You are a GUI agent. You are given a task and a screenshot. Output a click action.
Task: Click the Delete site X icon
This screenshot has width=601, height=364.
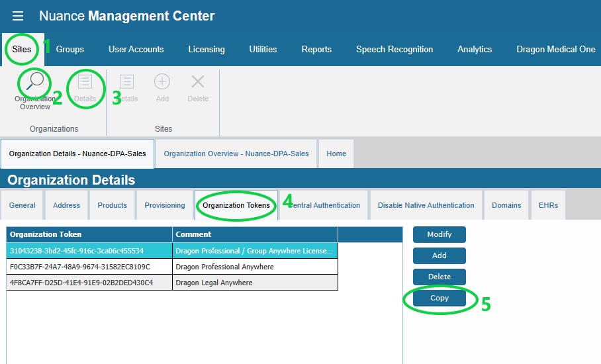(x=197, y=82)
